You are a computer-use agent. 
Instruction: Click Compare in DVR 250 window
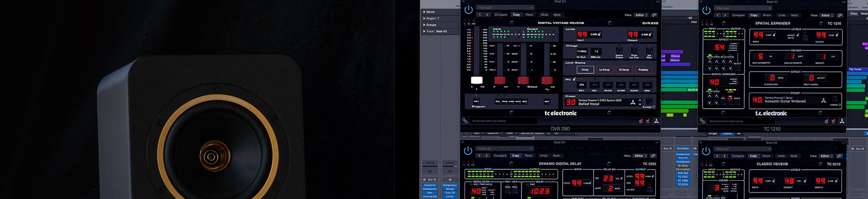pyautogui.click(x=500, y=14)
